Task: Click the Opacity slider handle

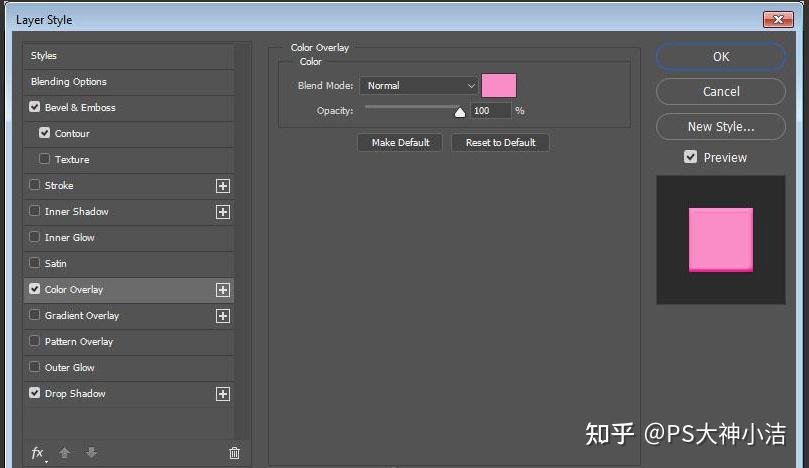Action: click(460, 112)
